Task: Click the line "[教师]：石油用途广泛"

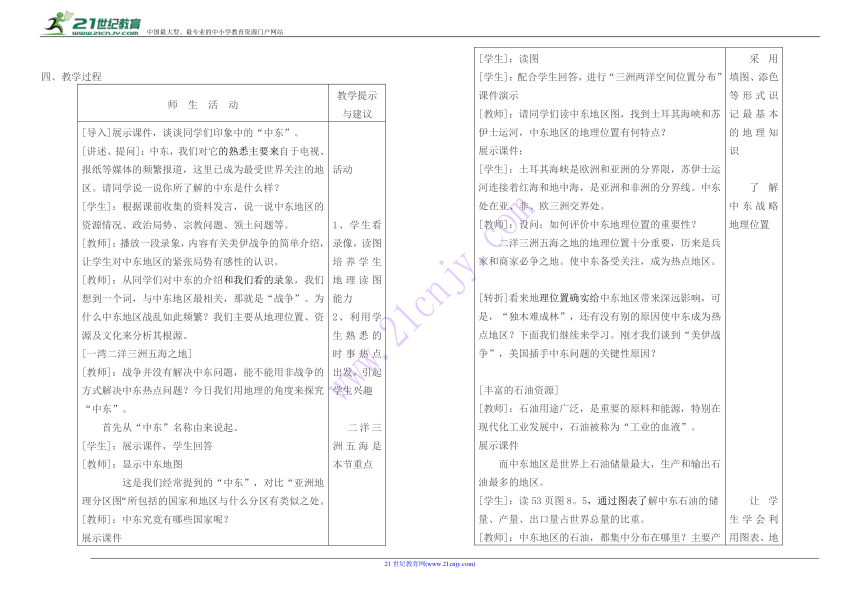Action: pyautogui.click(x=600, y=409)
